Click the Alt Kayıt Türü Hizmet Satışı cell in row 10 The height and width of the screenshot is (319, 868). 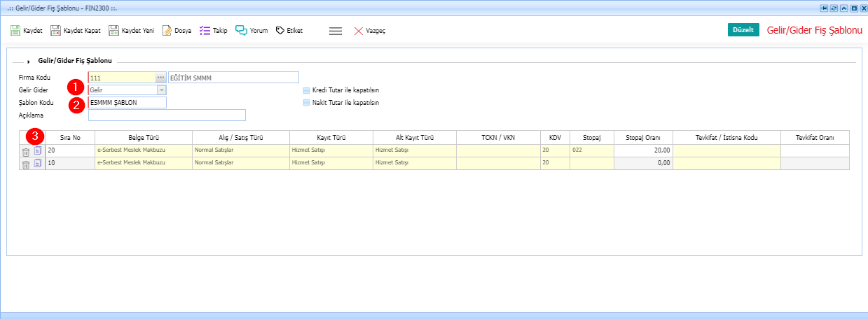click(x=415, y=163)
